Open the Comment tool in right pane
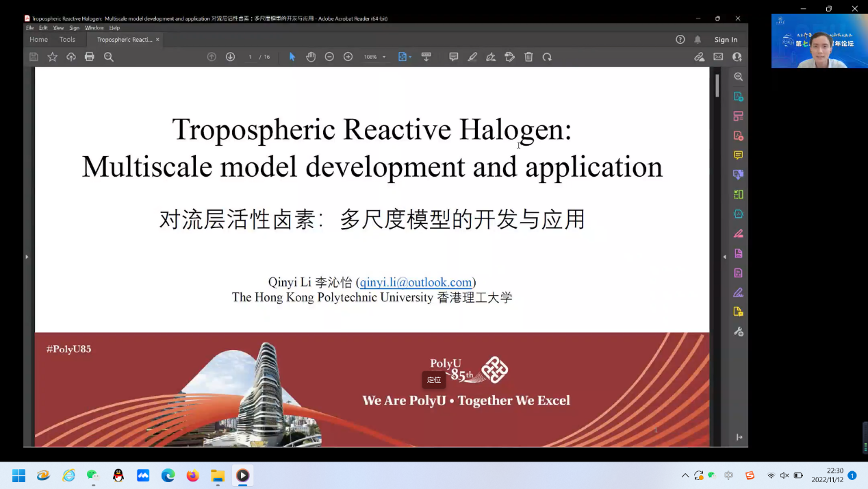868x489 pixels. (x=738, y=155)
